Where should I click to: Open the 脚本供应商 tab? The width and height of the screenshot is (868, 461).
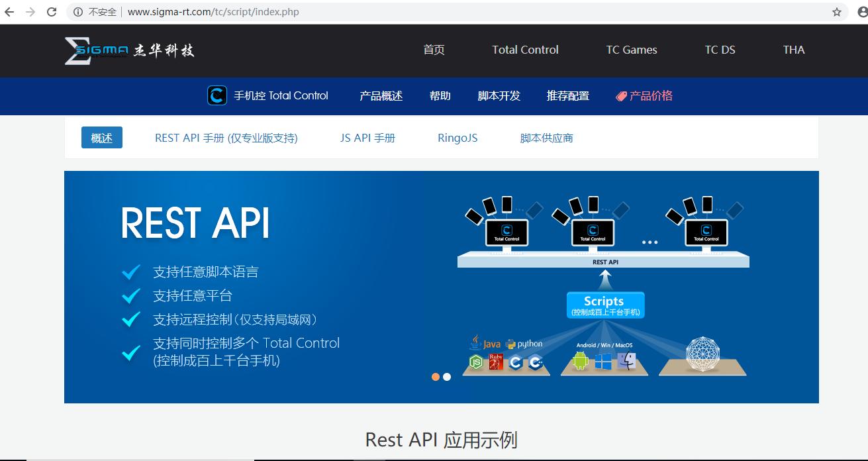pos(547,138)
